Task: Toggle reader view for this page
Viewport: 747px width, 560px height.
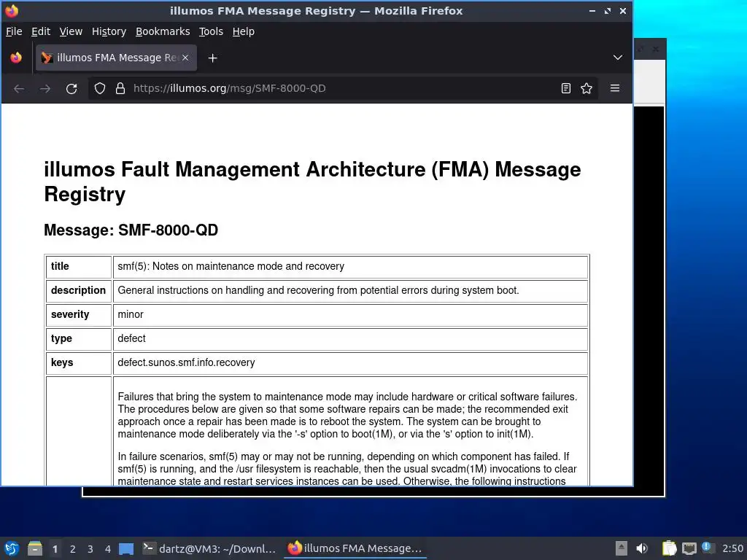Action: [x=566, y=88]
